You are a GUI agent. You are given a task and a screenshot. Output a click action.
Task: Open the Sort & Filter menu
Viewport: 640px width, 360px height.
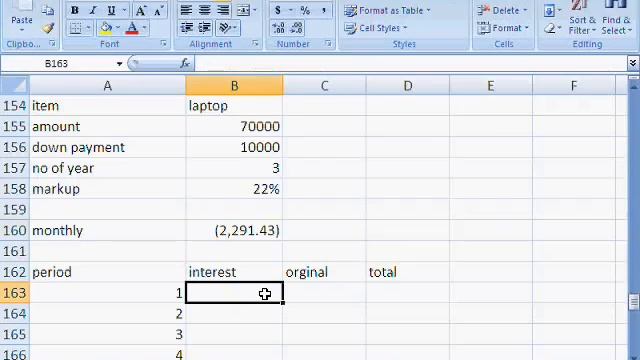(x=582, y=18)
